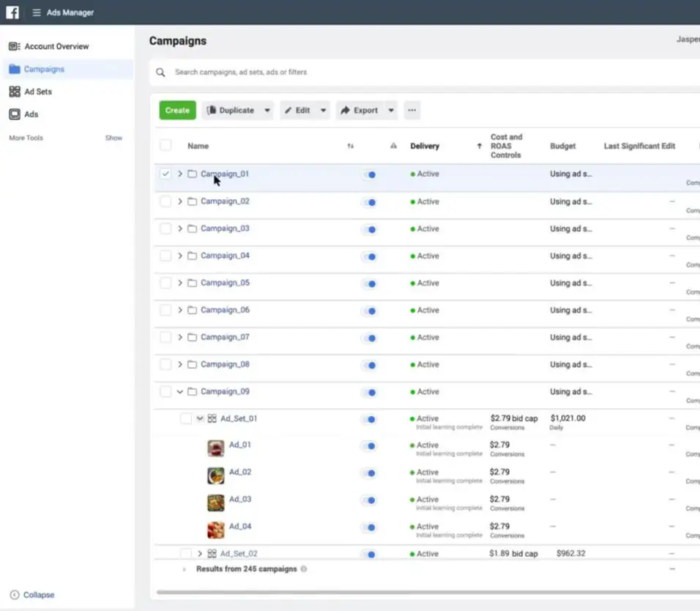The width and height of the screenshot is (700, 611).
Task: Collapse Ad_Set_01 chevron
Action: pos(200,418)
